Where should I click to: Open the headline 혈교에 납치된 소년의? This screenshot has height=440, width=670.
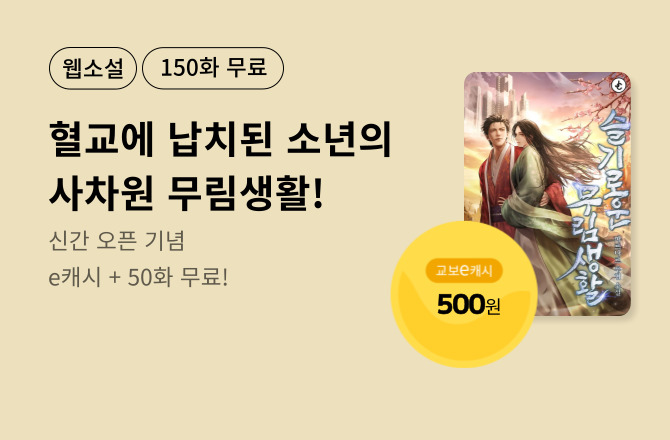pyautogui.click(x=220, y=139)
